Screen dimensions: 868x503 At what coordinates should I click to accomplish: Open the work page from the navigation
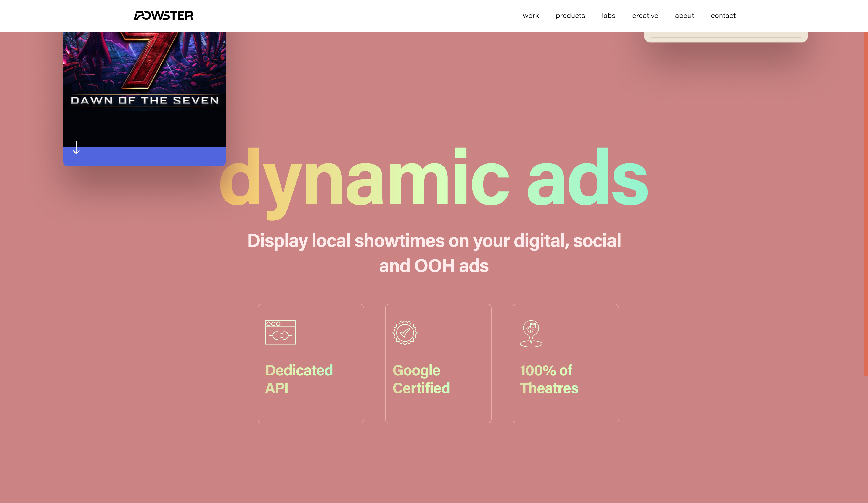pyautogui.click(x=531, y=16)
